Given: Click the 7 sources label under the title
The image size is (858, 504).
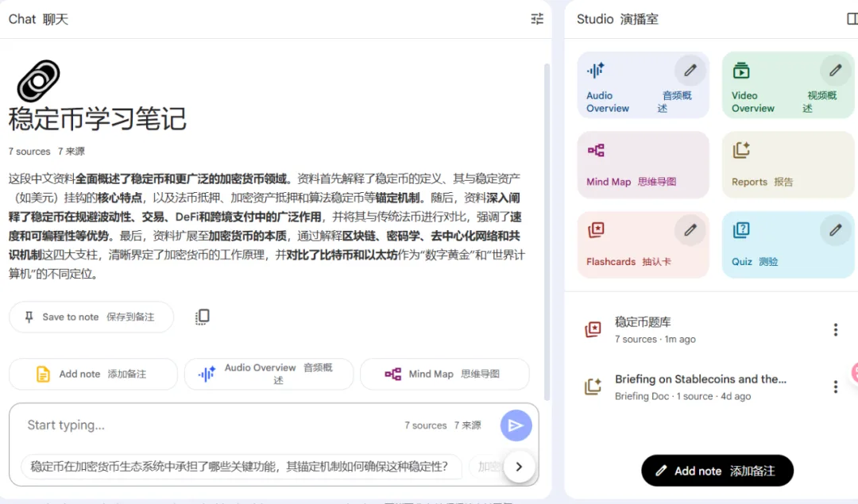Looking at the screenshot, I should [47, 152].
